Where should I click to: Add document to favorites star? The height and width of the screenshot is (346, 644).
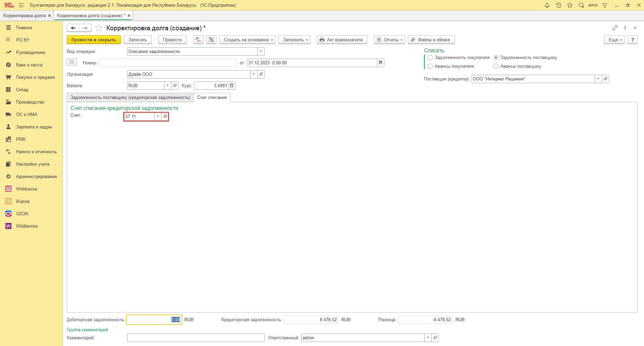click(x=99, y=28)
